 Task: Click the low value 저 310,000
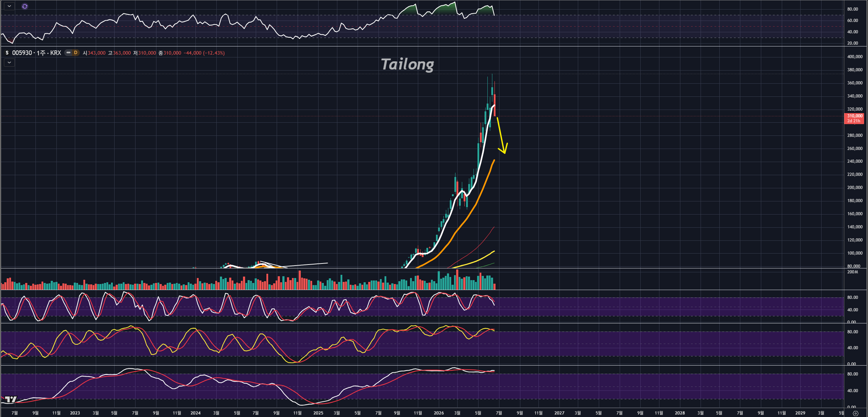tap(145, 53)
